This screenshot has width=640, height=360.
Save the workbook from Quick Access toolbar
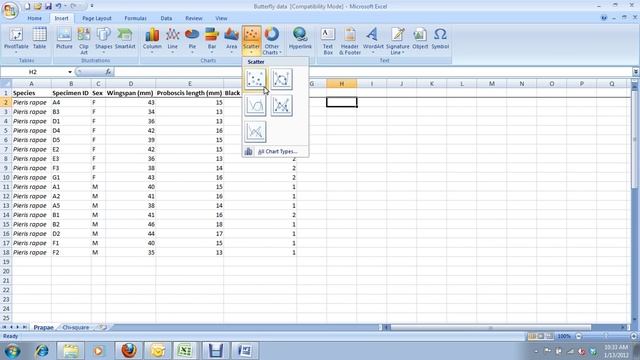tap(48, 6)
